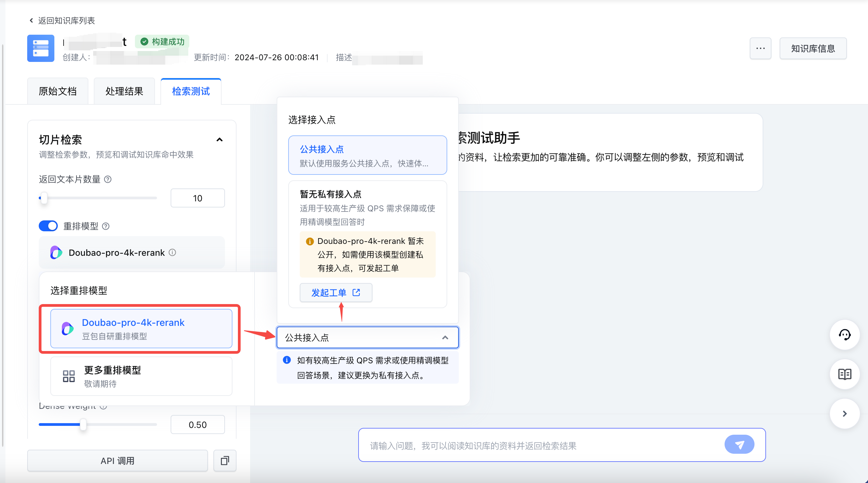The height and width of the screenshot is (483, 868).
Task: Click help icon next to Dense Weight
Action: click(104, 406)
